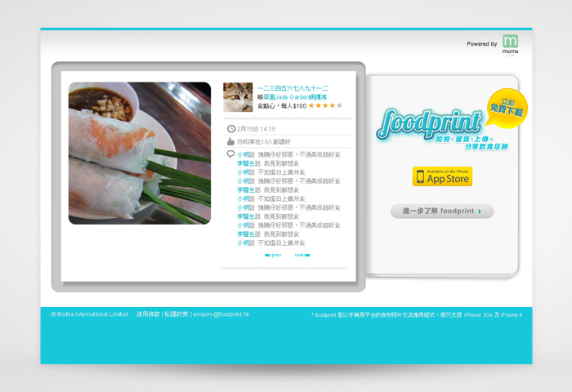Email enquiry@foodprint.hk from the footer

click(x=221, y=314)
